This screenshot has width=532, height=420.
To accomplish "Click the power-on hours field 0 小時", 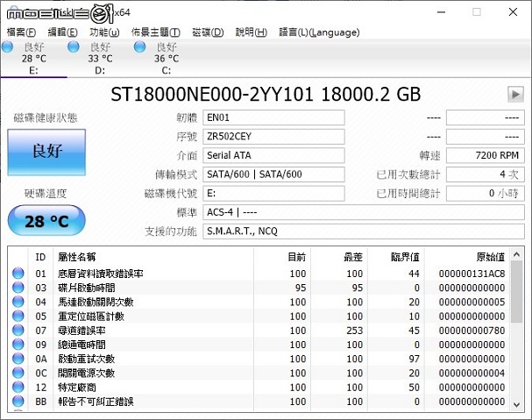I will [486, 193].
